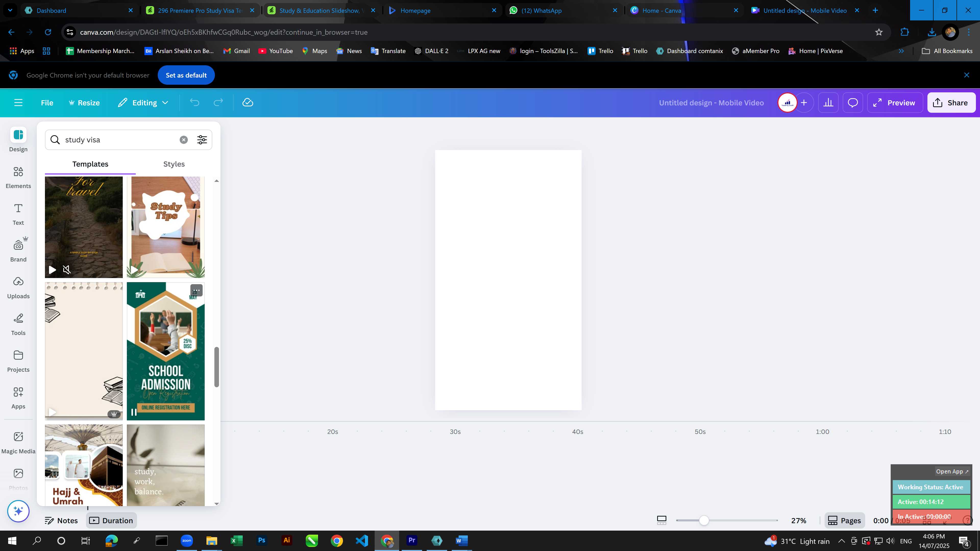980x551 pixels.
Task: Open the Resize menu
Action: coord(84,103)
